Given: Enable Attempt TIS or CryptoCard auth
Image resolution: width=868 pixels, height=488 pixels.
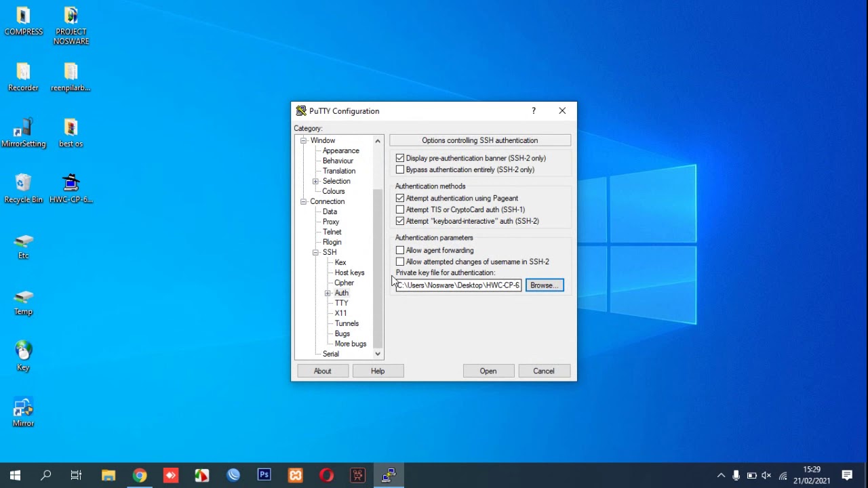Looking at the screenshot, I should [400, 210].
